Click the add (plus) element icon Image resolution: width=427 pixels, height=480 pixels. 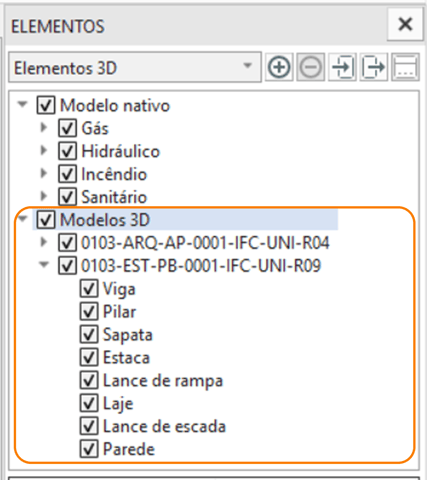[x=279, y=67]
